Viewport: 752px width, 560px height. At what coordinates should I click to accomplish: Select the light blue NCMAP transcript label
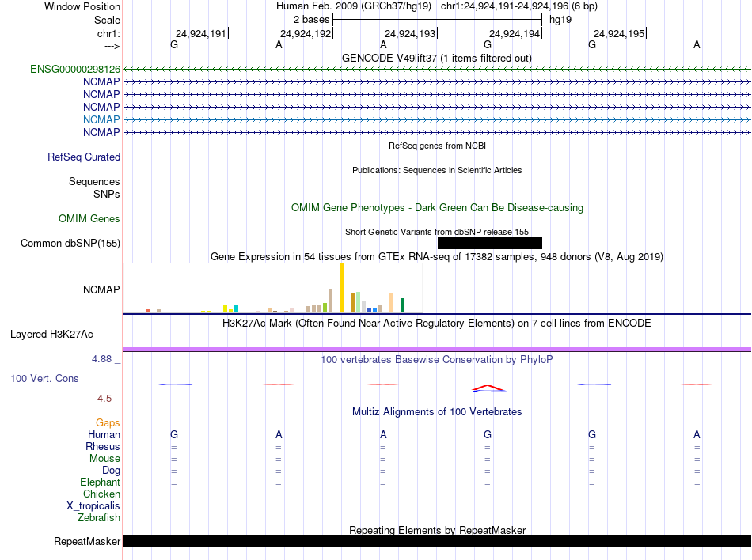click(x=101, y=119)
